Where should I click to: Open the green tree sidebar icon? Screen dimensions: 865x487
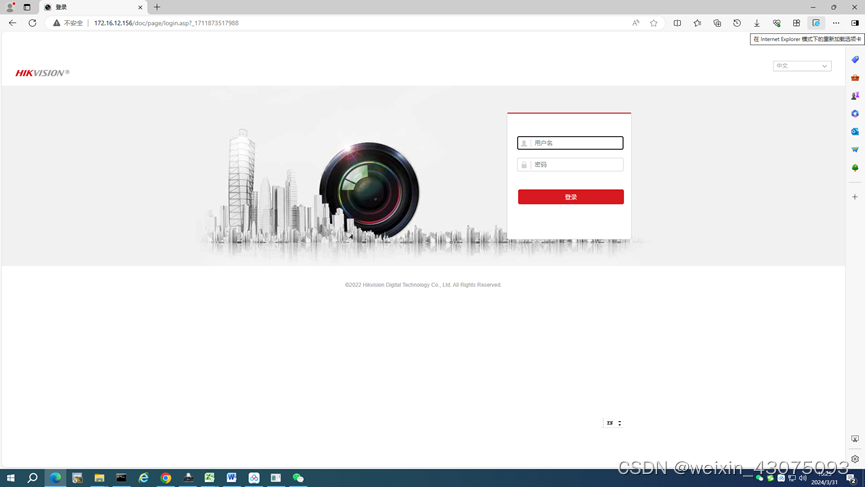tap(855, 168)
